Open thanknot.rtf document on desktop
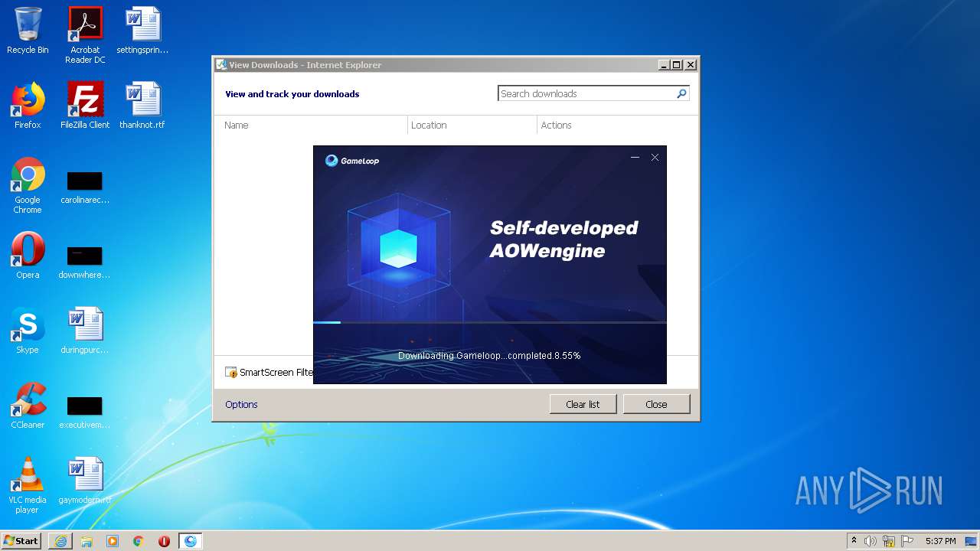Viewport: 980px width, 551px height. (142, 105)
